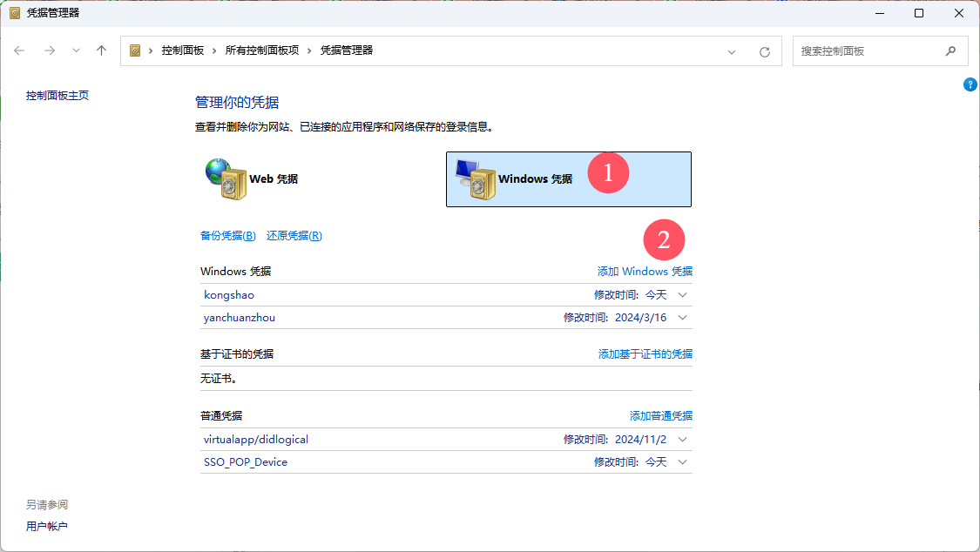
Task: Expand the SSO_POP_Device credential chevron
Action: click(682, 462)
